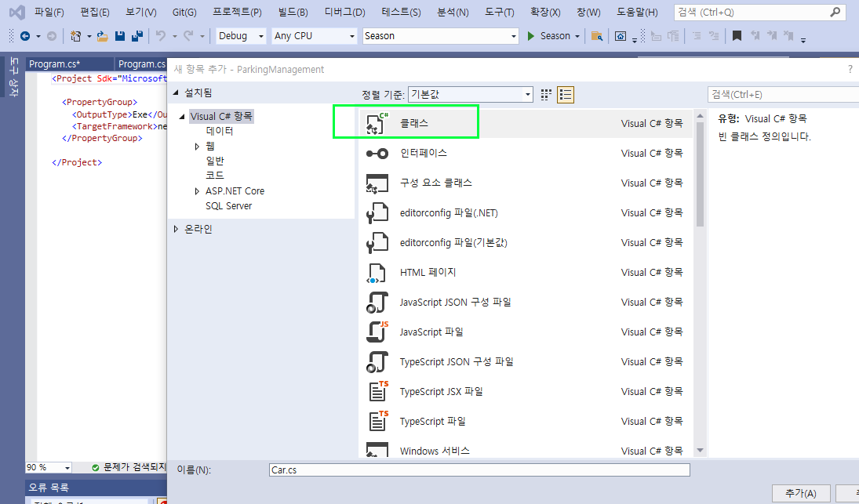Clear all bookmarks icon
This screenshot has width=859, height=504.
click(788, 36)
